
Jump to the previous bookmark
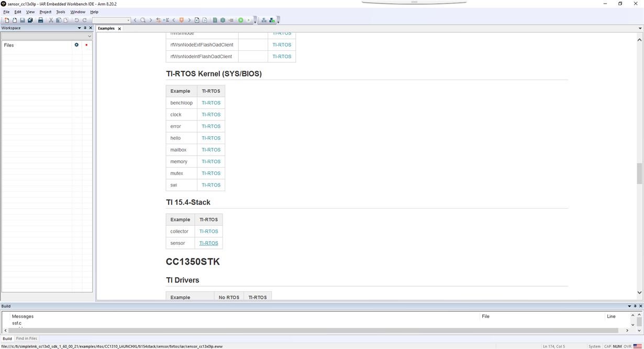(x=174, y=20)
